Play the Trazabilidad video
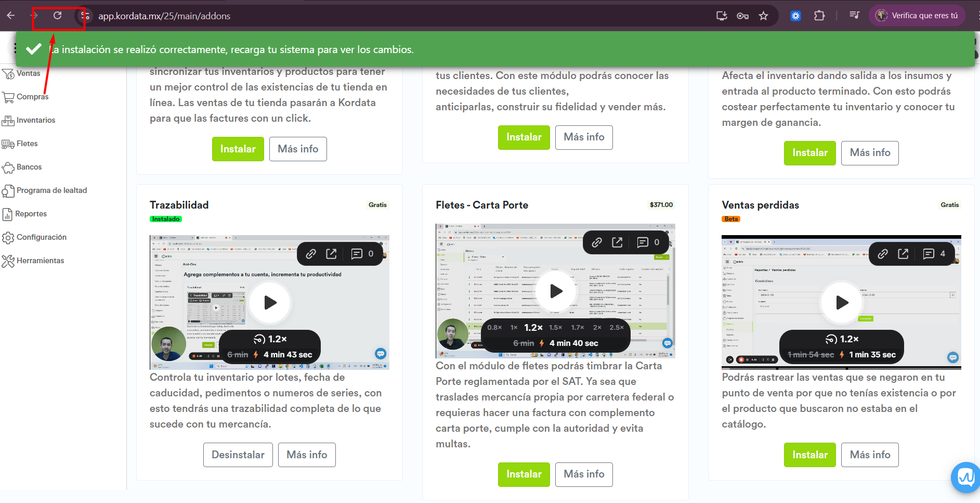980x503 pixels. click(270, 303)
